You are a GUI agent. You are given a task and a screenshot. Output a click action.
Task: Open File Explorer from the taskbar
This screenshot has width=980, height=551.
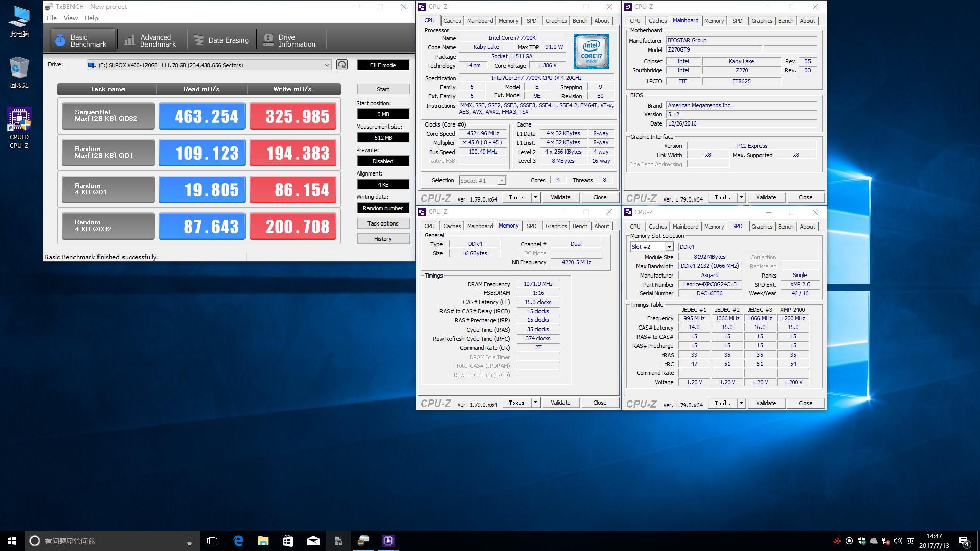tap(263, 541)
